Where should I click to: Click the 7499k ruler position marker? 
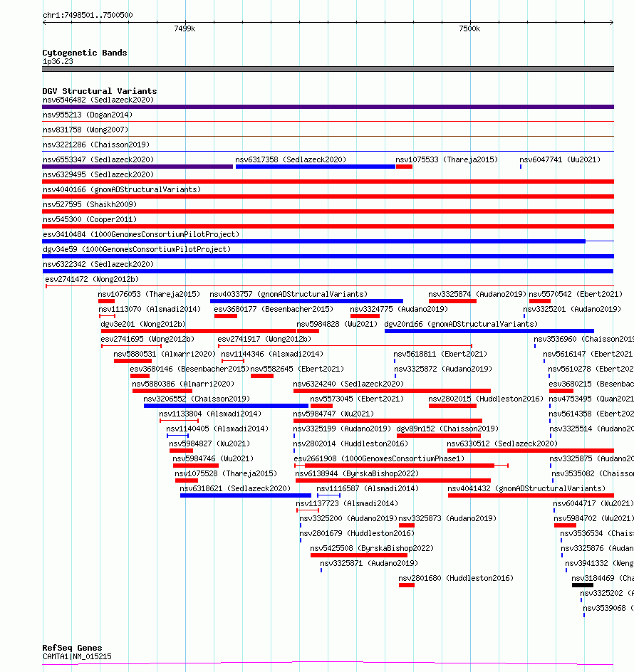(185, 28)
